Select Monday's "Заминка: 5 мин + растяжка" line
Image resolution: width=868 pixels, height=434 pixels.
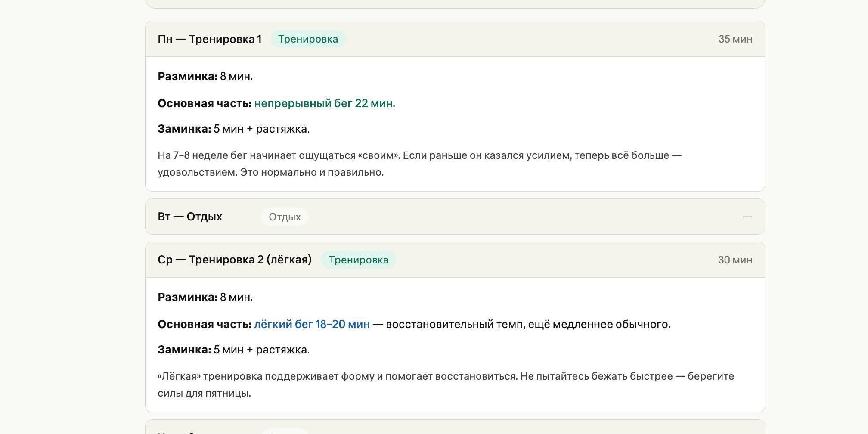click(x=234, y=129)
